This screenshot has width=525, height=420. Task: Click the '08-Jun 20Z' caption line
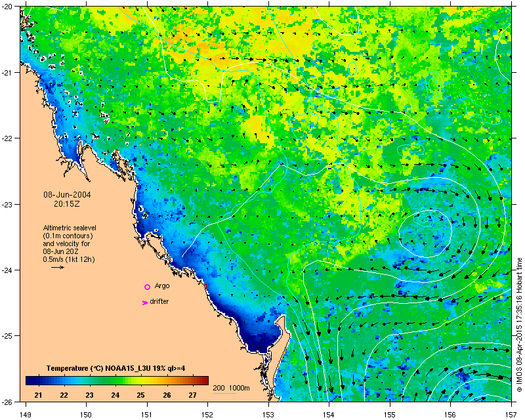(60, 251)
